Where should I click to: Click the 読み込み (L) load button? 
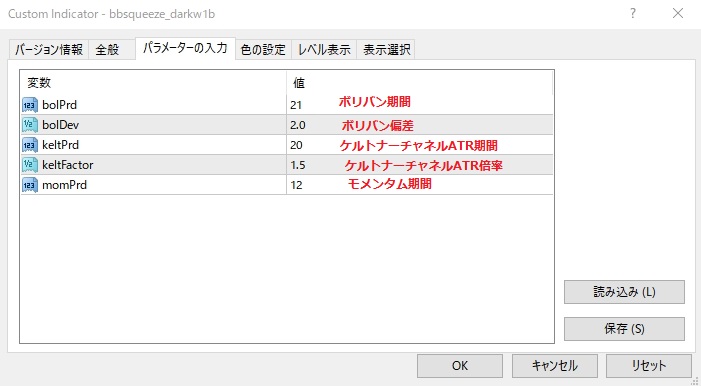point(624,292)
